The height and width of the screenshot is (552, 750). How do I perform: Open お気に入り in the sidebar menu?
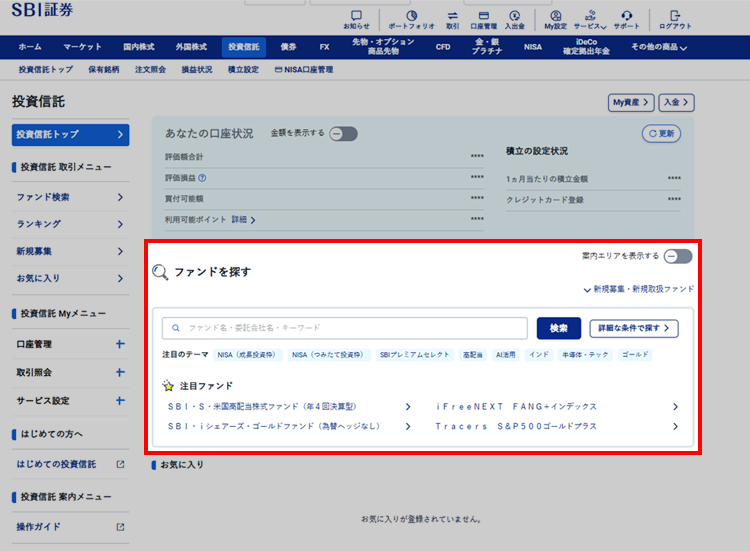click(x=71, y=278)
